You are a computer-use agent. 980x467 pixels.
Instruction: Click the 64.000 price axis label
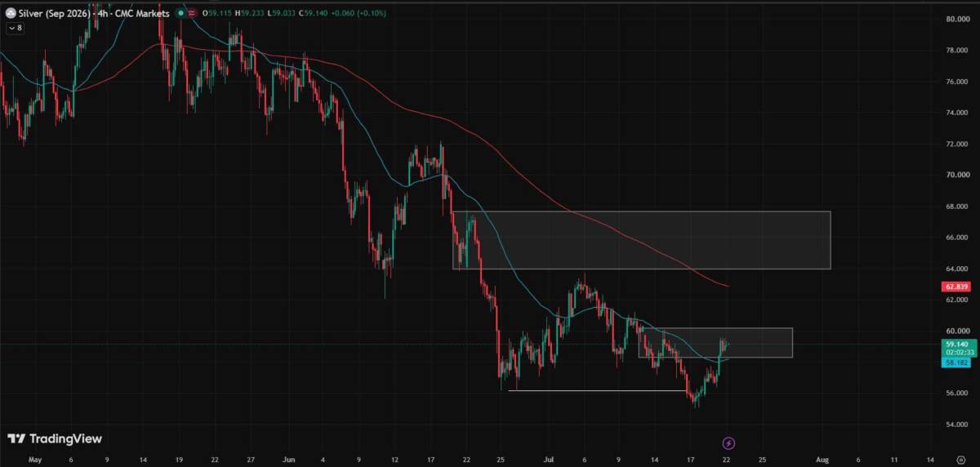pos(957,269)
